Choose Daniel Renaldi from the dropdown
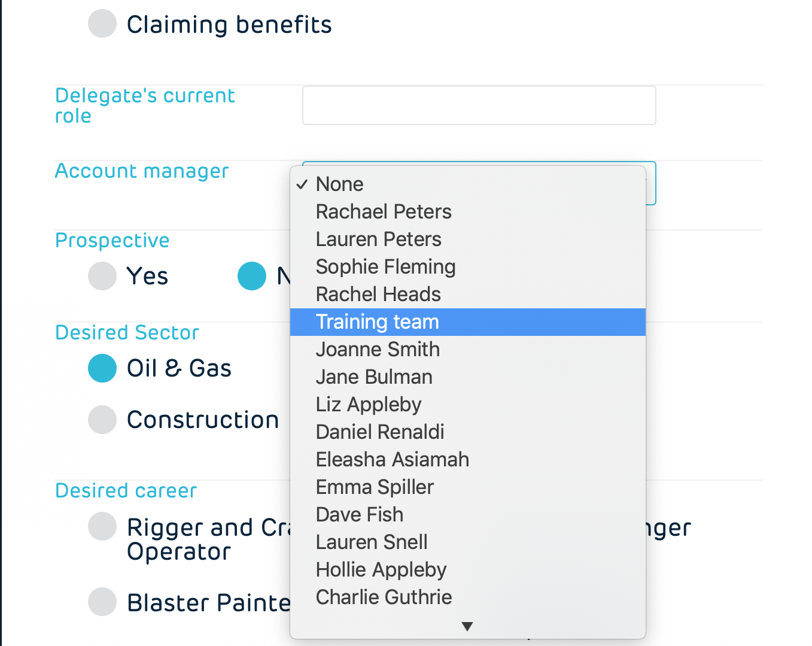This screenshot has width=812, height=646. coord(380,432)
